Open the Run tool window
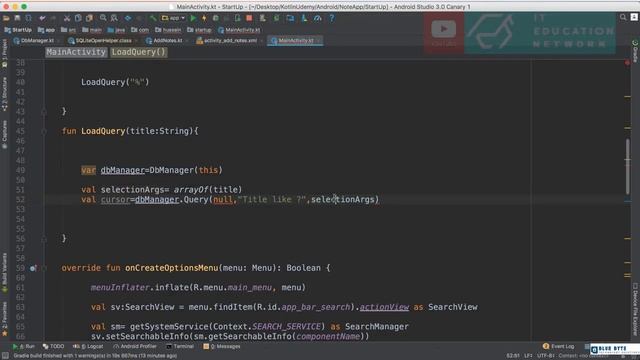Viewport: 640px width, 360px height. pyautogui.click(x=24, y=347)
